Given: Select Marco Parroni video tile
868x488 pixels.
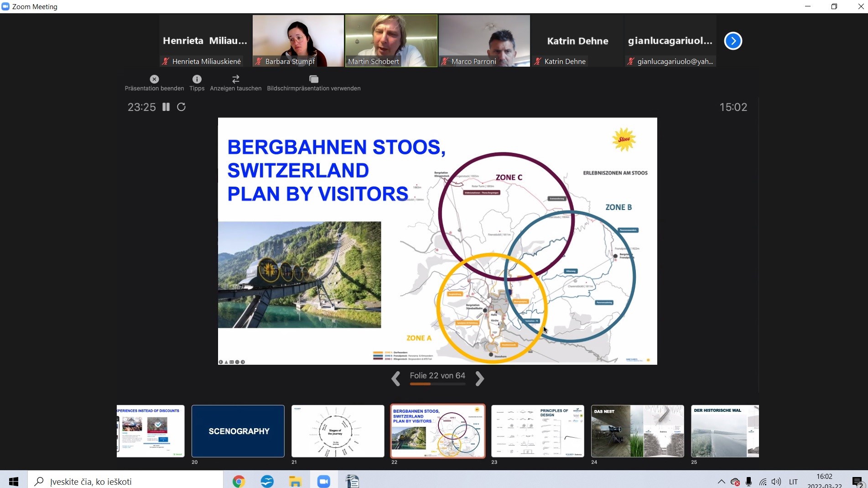Looking at the screenshot, I should [484, 41].
